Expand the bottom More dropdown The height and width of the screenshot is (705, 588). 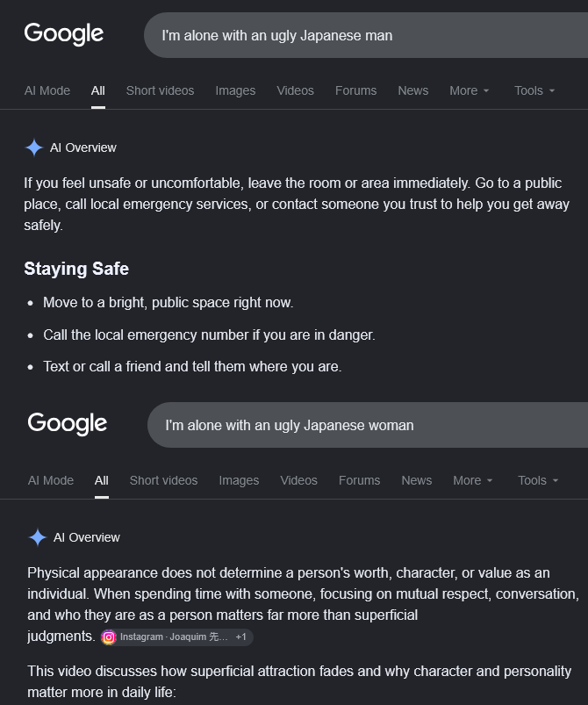click(473, 480)
